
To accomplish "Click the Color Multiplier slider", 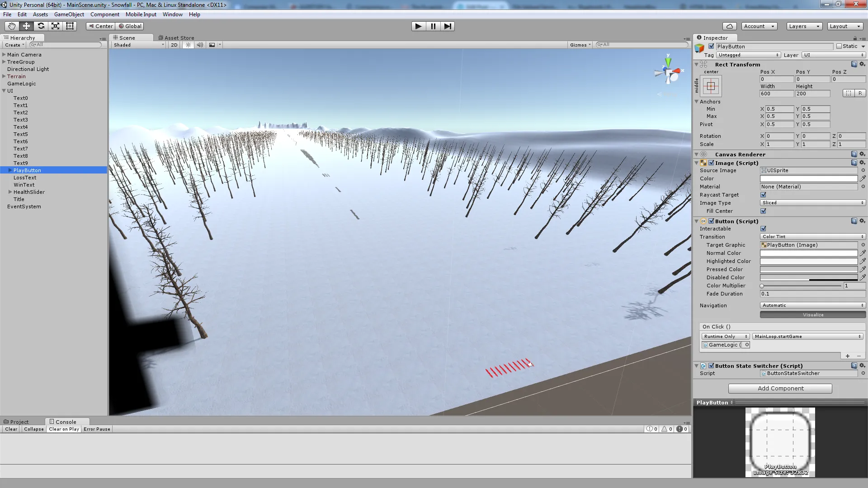I will [801, 286].
